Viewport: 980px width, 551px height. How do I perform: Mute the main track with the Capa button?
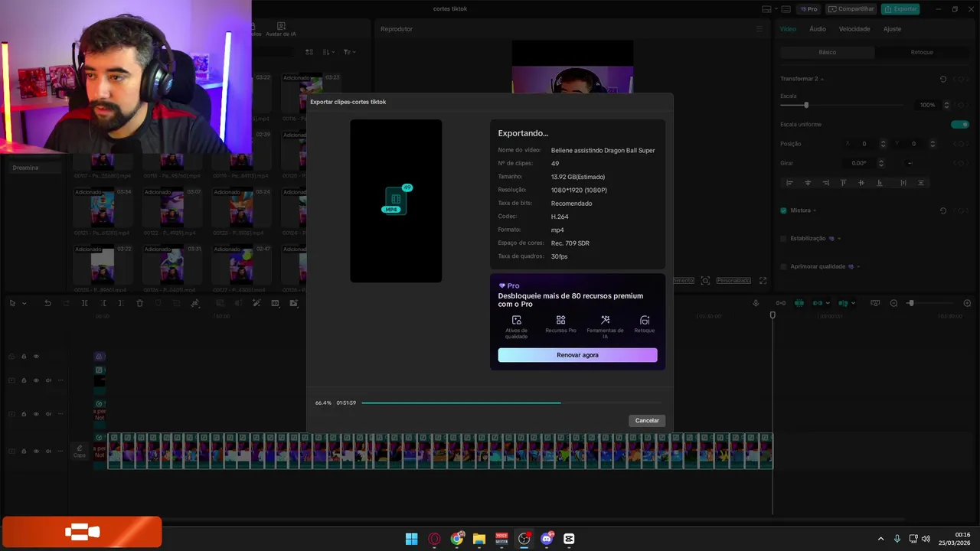click(x=48, y=451)
